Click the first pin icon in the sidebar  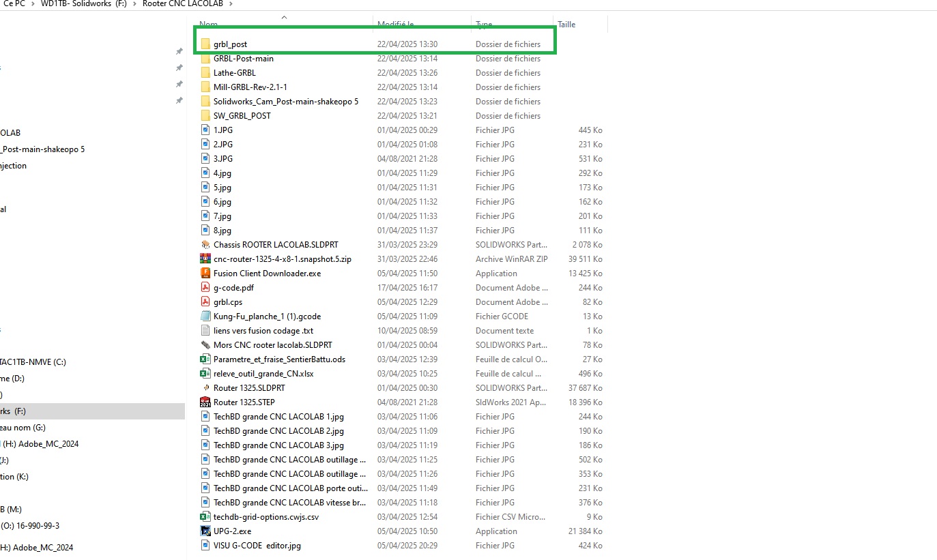pyautogui.click(x=179, y=52)
